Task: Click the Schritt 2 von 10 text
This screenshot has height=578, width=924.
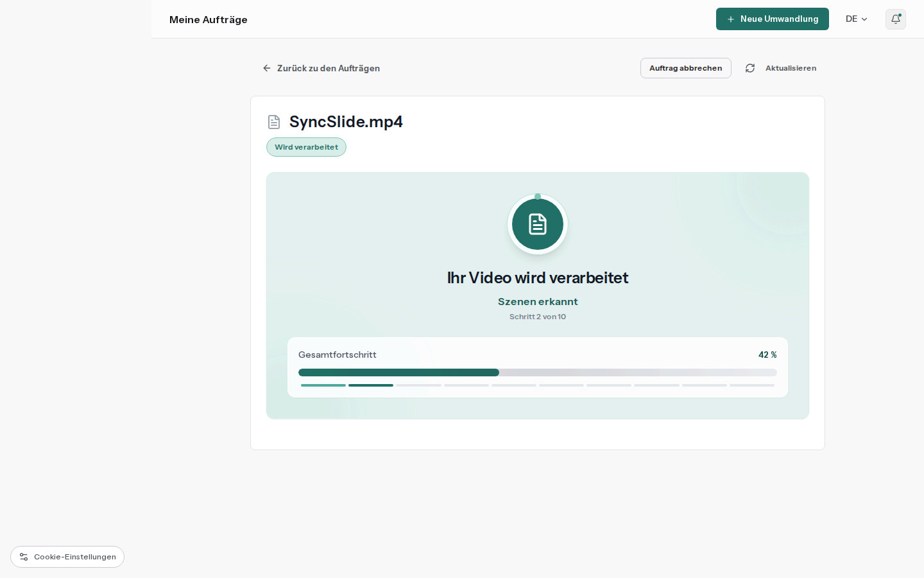Action: click(x=538, y=317)
